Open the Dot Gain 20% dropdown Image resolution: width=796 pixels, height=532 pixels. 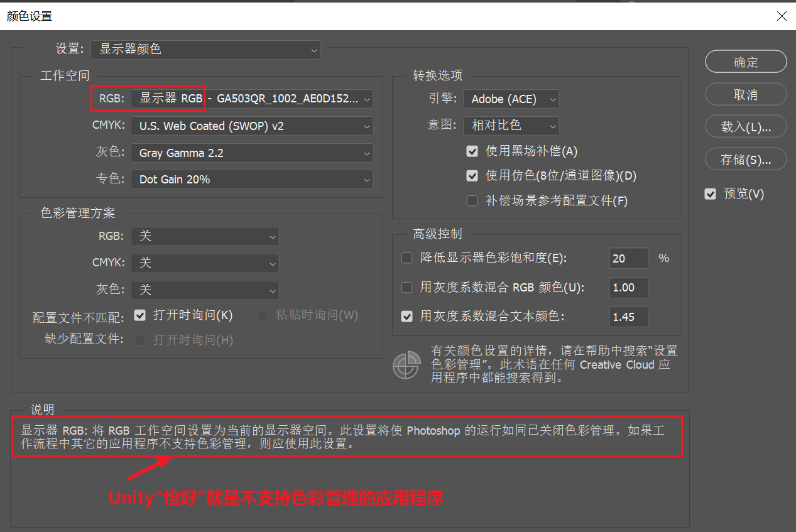[x=251, y=180]
